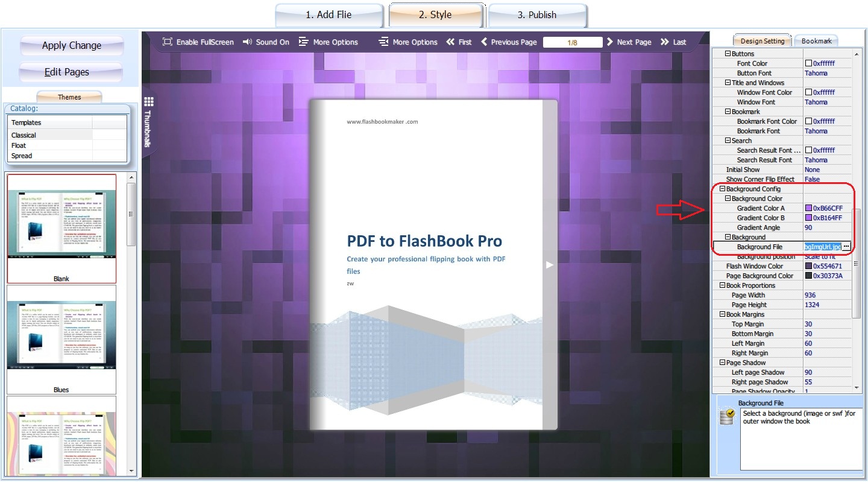Edit the Page Width value 936

pyautogui.click(x=810, y=295)
